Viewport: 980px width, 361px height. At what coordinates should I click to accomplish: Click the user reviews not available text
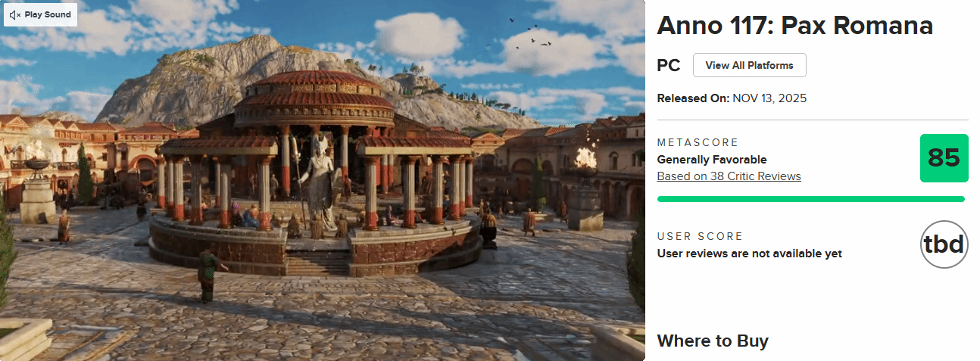pos(750,254)
